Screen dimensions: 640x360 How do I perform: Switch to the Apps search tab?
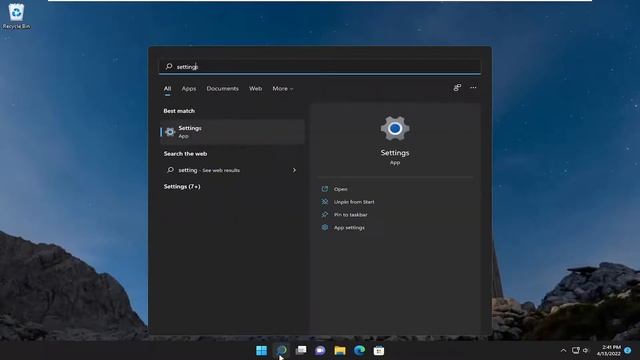coord(189,89)
